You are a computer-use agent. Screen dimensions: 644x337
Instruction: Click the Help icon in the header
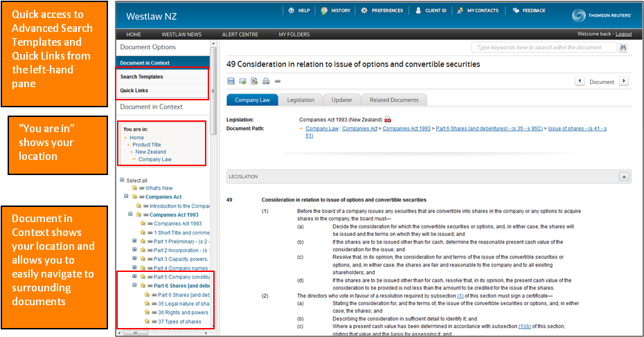pyautogui.click(x=292, y=10)
